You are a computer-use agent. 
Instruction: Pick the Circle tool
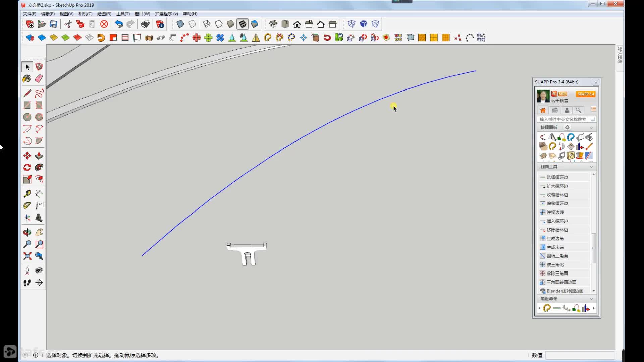[x=27, y=117]
